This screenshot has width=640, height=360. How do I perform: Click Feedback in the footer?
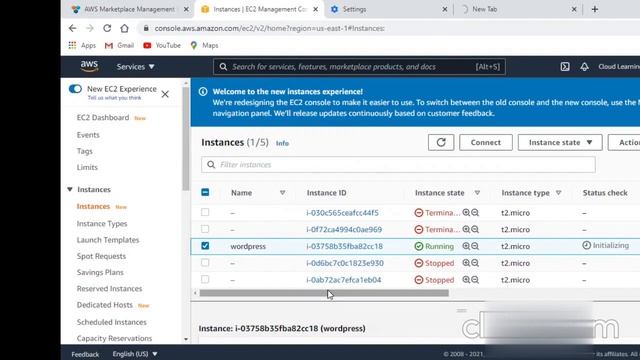[85, 354]
